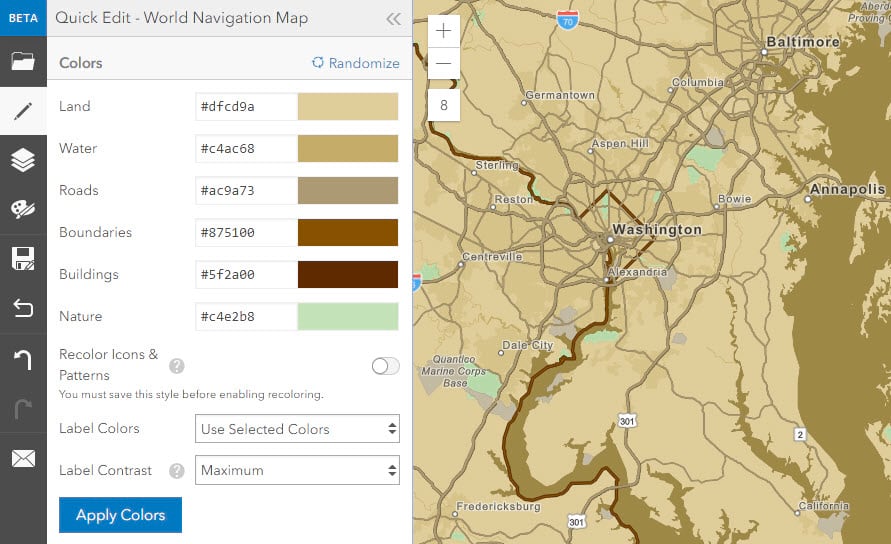This screenshot has height=544, width=891.
Task: Click the Colors section heading
Action: (81, 63)
